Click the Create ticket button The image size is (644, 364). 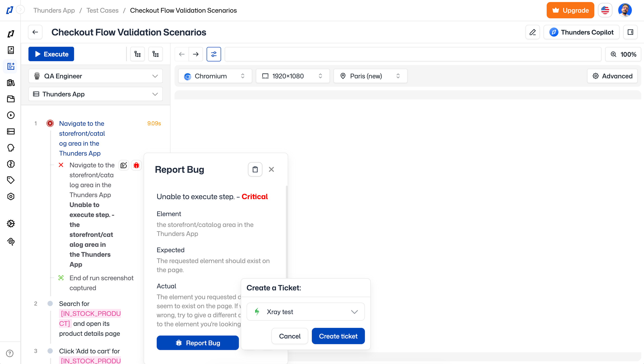click(338, 336)
